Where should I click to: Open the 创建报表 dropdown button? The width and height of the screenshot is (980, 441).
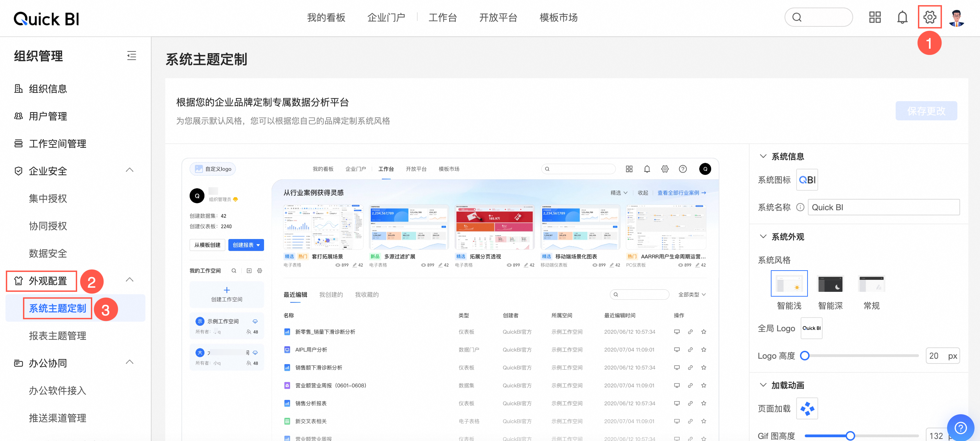(x=246, y=245)
